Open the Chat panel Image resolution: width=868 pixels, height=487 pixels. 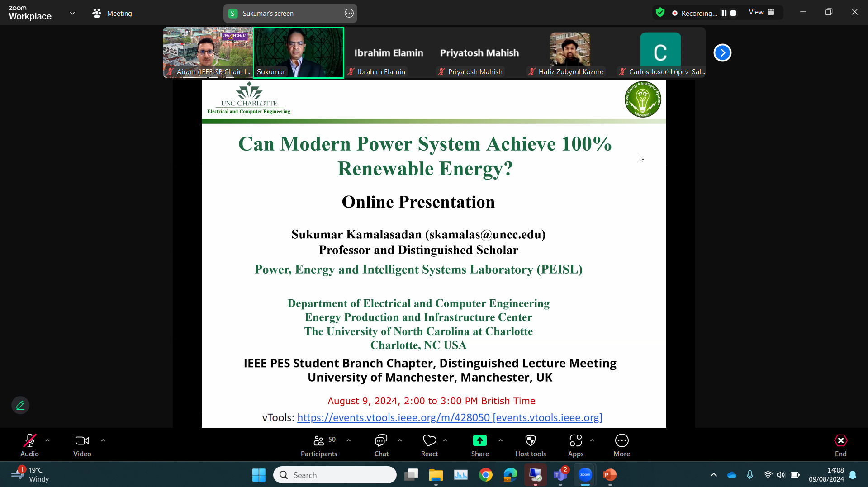381,445
